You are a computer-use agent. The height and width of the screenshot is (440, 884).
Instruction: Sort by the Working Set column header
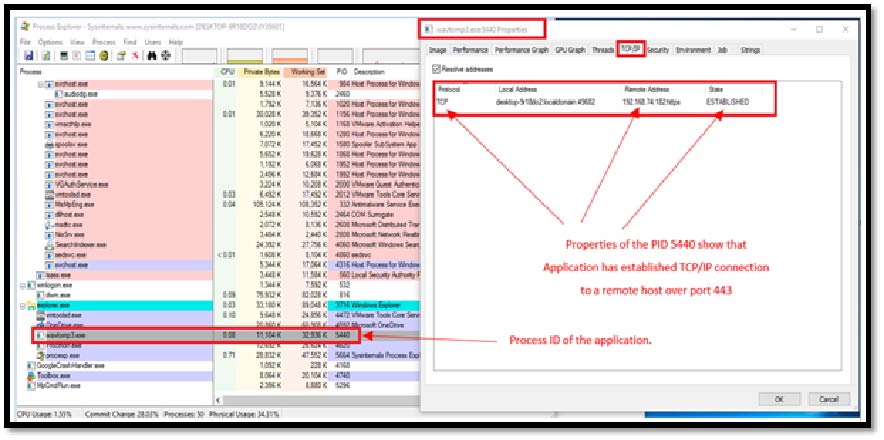(306, 72)
